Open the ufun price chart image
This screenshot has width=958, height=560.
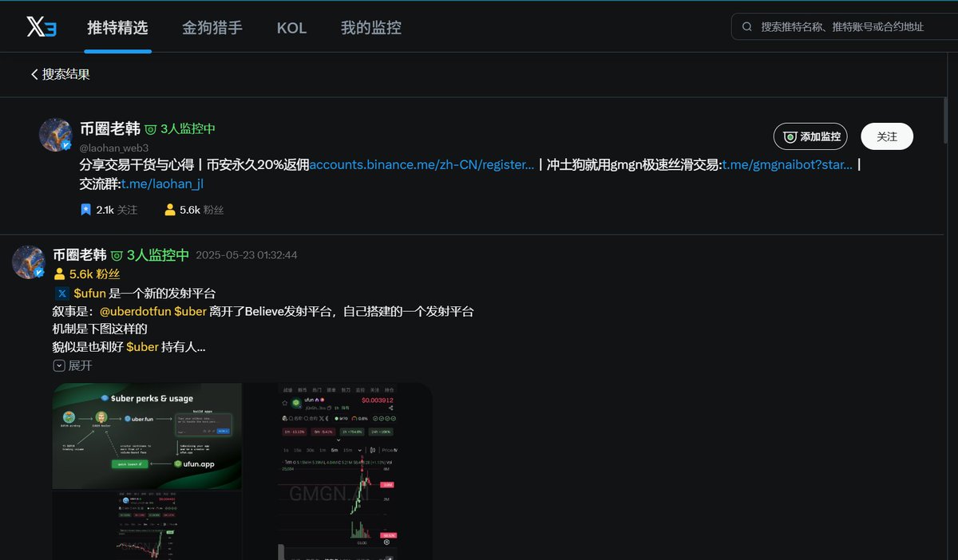click(x=338, y=471)
